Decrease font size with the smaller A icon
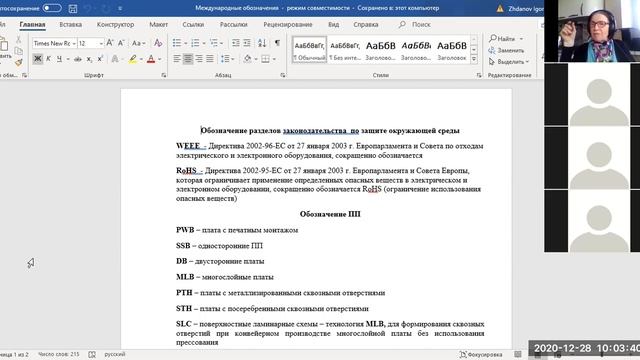The height and width of the screenshot is (360, 640). (x=121, y=43)
